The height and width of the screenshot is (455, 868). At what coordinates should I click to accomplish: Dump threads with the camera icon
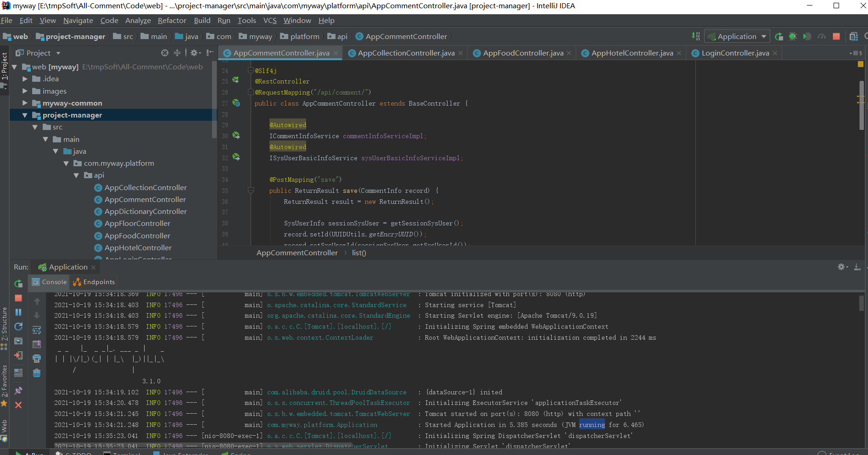[x=18, y=341]
